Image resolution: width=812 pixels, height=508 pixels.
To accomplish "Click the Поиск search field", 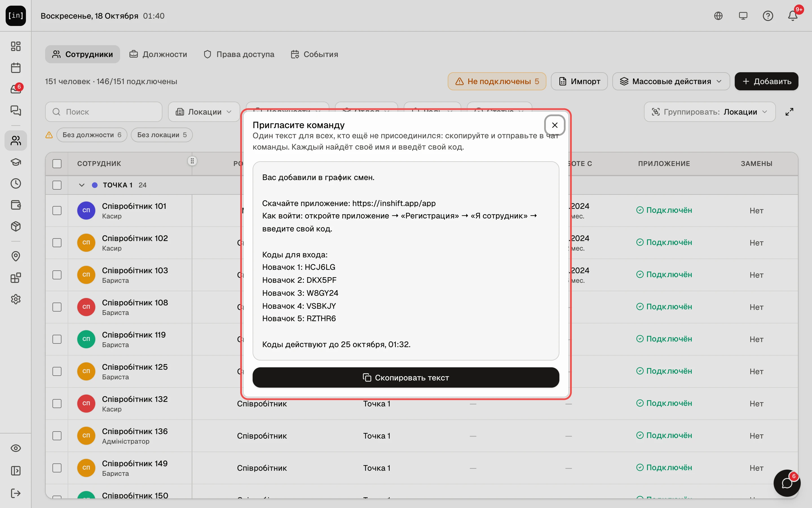I will pyautogui.click(x=104, y=112).
